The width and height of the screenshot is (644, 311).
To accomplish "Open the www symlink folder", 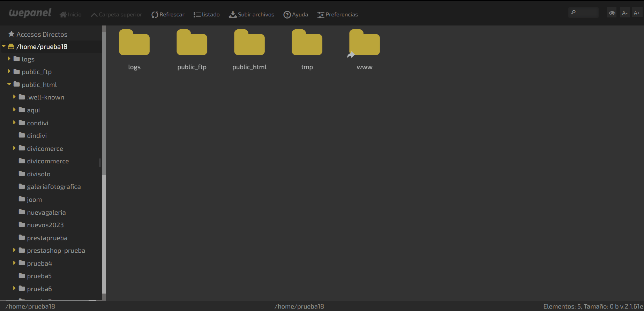I will click(364, 44).
